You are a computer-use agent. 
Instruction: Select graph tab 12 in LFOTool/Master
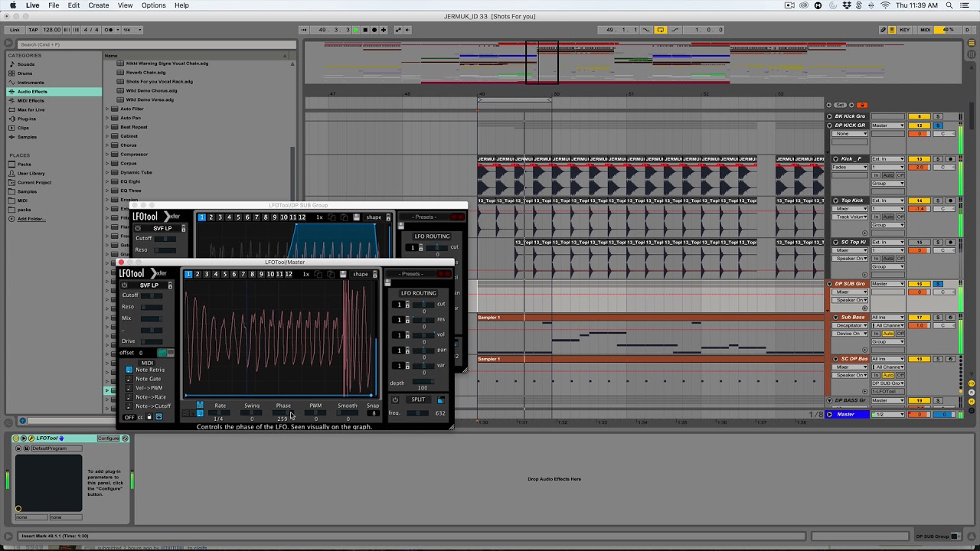click(289, 274)
